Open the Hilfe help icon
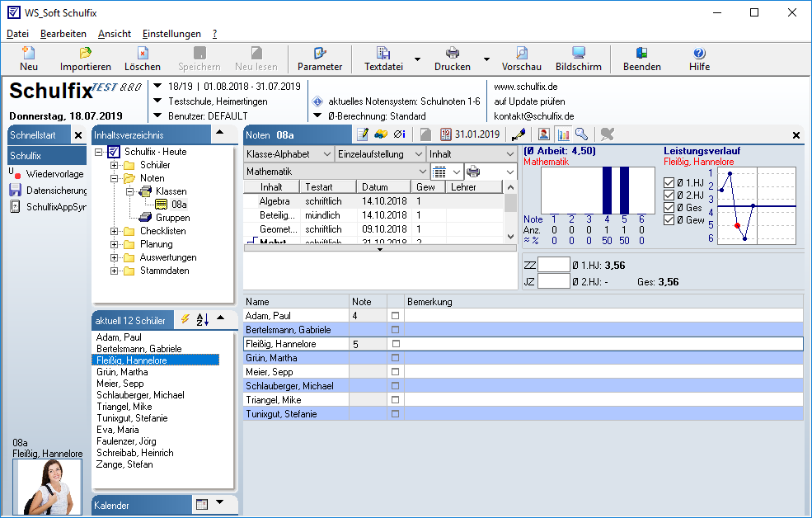This screenshot has width=812, height=518. pos(699,59)
